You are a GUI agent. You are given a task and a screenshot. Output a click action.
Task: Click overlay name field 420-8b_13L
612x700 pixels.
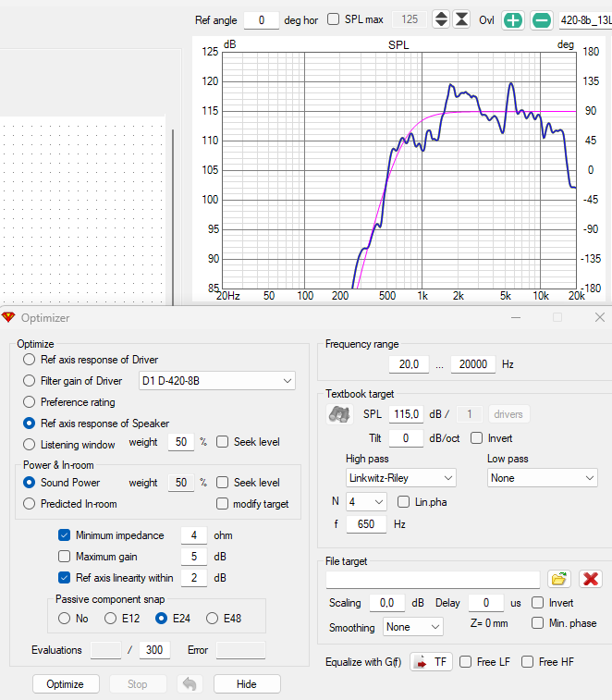[x=585, y=20]
